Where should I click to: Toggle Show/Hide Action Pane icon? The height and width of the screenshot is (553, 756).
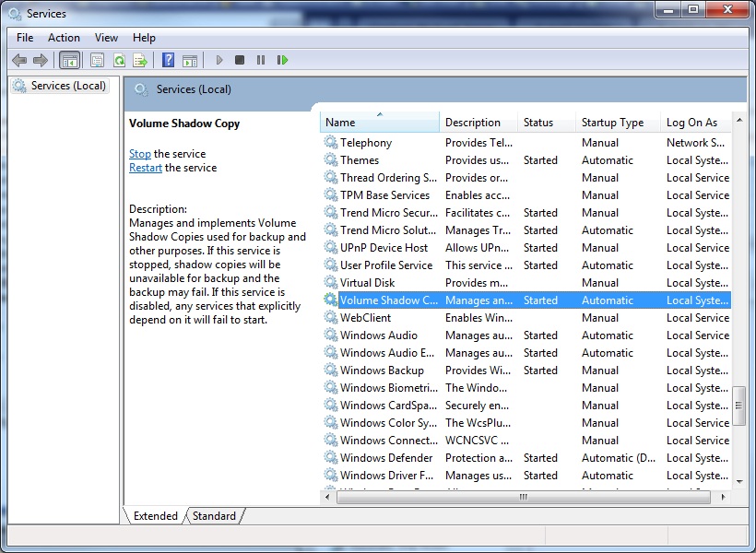tap(190, 60)
